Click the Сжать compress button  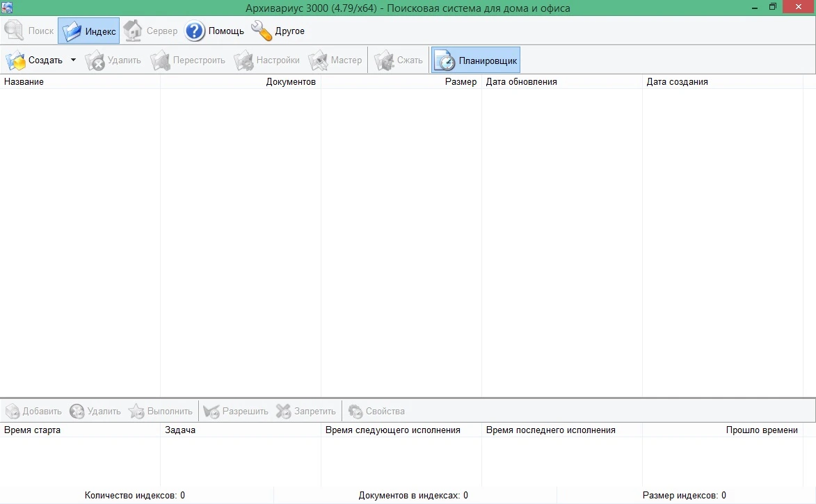tap(399, 60)
